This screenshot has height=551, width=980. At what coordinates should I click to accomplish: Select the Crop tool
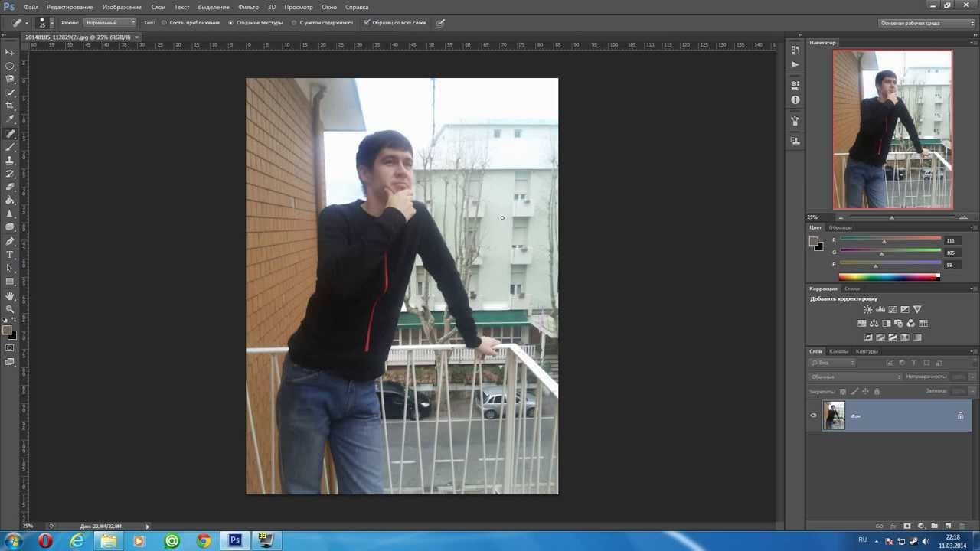click(10, 106)
